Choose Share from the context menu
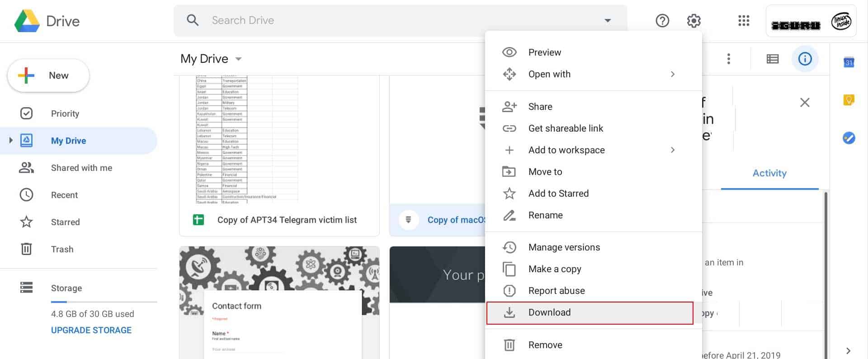 594,107
